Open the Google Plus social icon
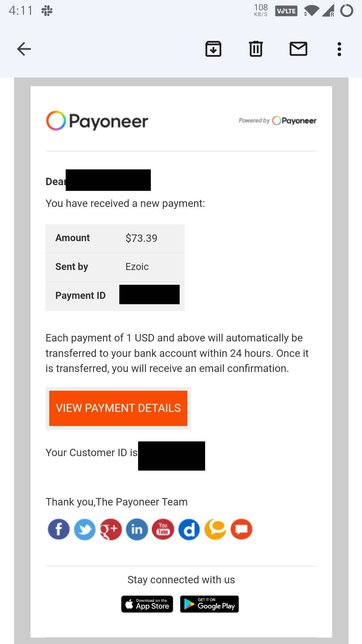Viewport: 362px width, 644px height. pyautogui.click(x=111, y=529)
